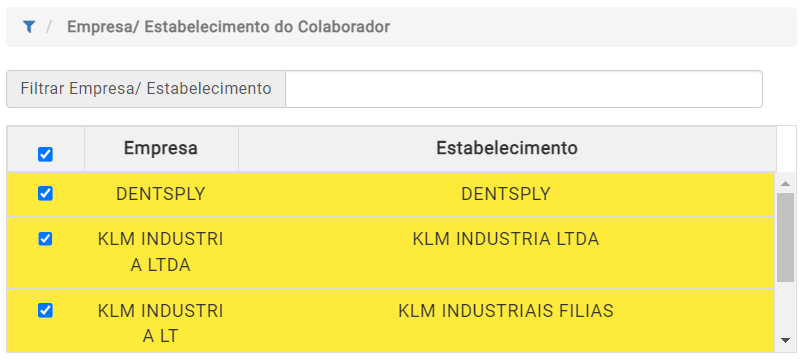The height and width of the screenshot is (363, 812).
Task: Select the KLM INDUSTRIA LT Empresa cell
Action: point(161,321)
